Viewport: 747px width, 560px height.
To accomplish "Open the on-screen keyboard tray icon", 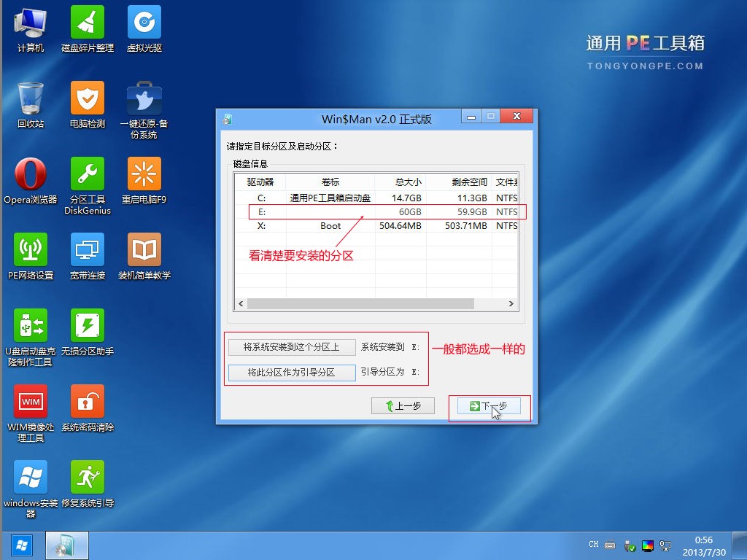I will (610, 545).
